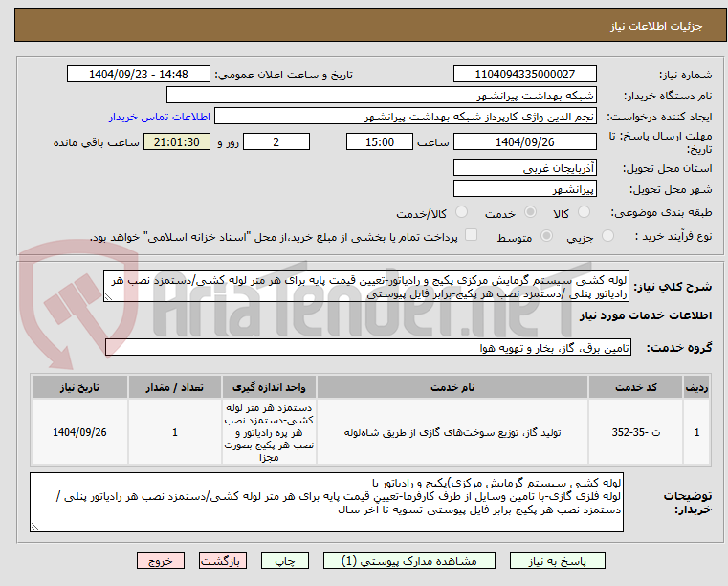Click the پاسخ به نیاز button
This screenshot has height=586, width=728.
point(557,560)
